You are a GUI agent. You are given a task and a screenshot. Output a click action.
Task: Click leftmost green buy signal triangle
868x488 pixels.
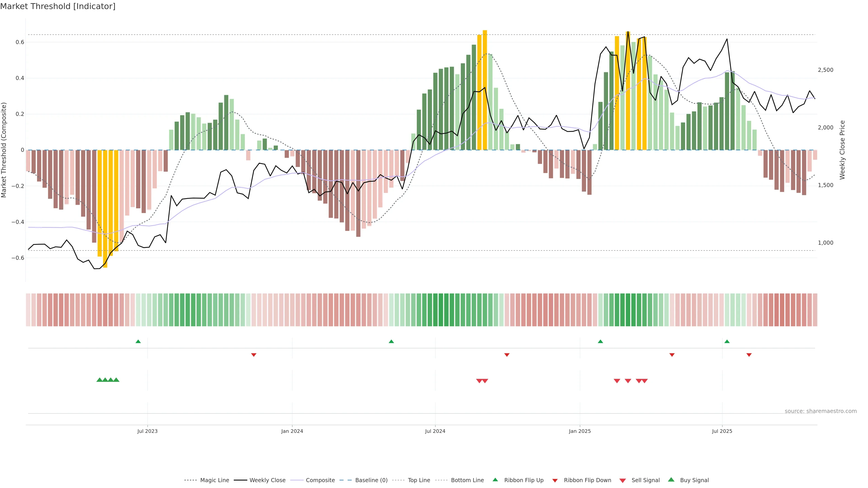point(99,380)
